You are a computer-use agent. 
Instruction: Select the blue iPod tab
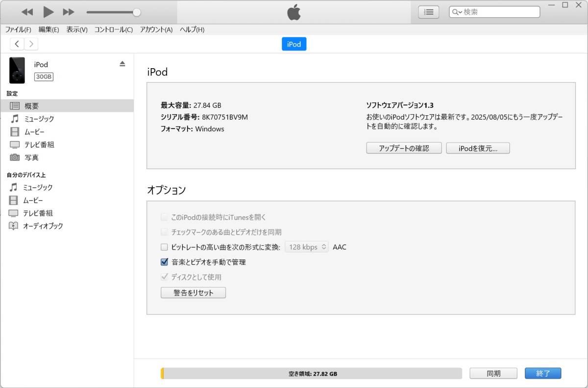click(x=294, y=44)
